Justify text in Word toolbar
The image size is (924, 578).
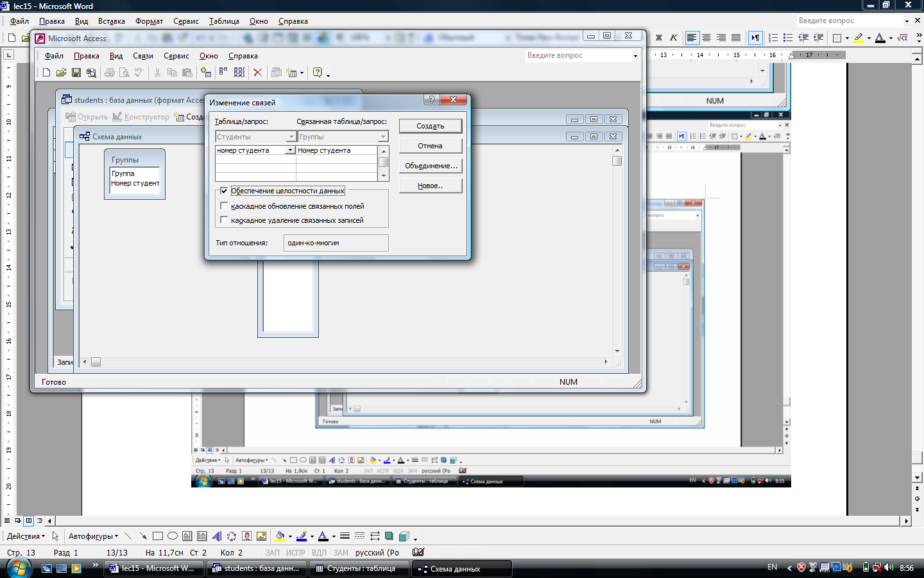pos(736,38)
